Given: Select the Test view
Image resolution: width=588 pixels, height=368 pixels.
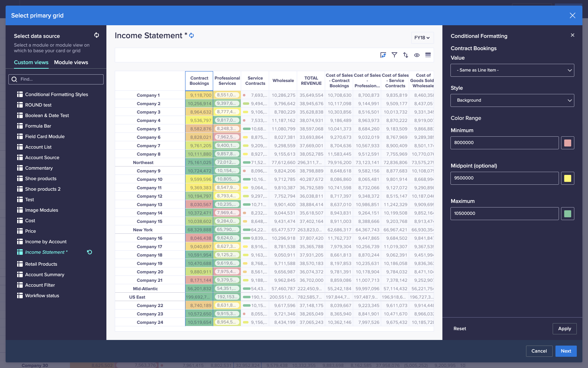Looking at the screenshot, I should coord(29,199).
